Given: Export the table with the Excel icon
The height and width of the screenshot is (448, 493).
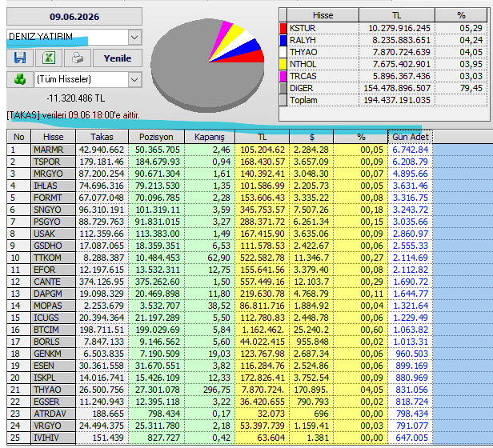Looking at the screenshot, I should point(49,58).
